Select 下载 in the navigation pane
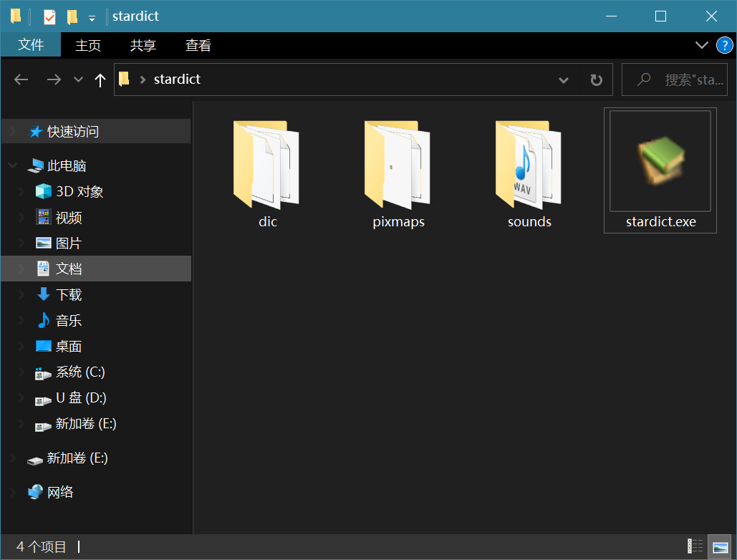Screen dimensions: 737x560 point(69,294)
